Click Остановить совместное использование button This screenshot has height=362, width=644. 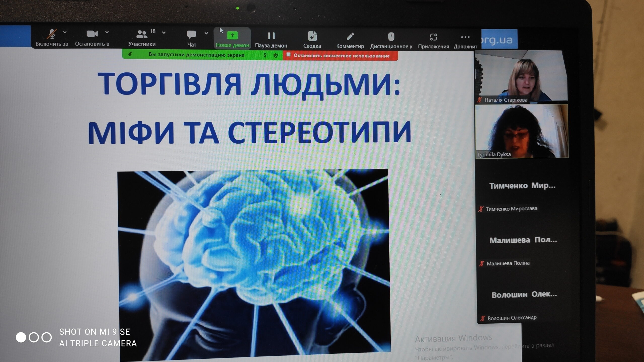coord(341,56)
